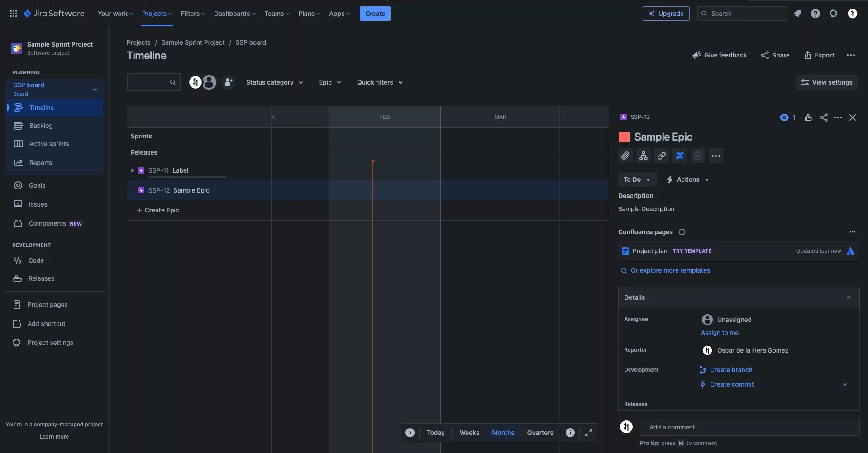Click the Upgrade button
Screen dimensions: 868x453
666,14
